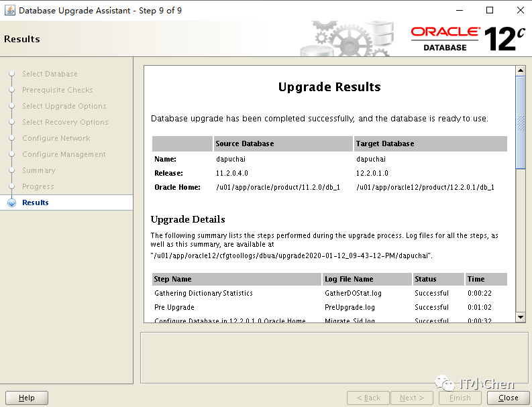Click source Oracle Home path 11.2.0/db_1
The image size is (532, 407).
point(278,187)
